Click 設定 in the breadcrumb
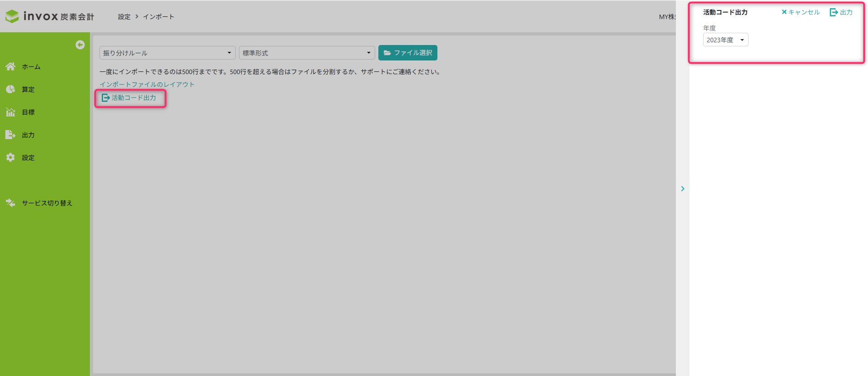The image size is (868, 376). pyautogui.click(x=124, y=17)
